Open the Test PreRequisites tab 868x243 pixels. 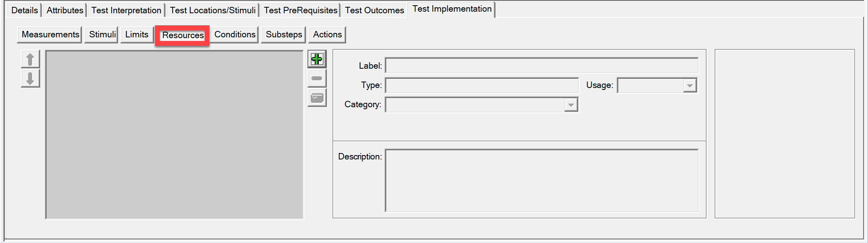[301, 10]
